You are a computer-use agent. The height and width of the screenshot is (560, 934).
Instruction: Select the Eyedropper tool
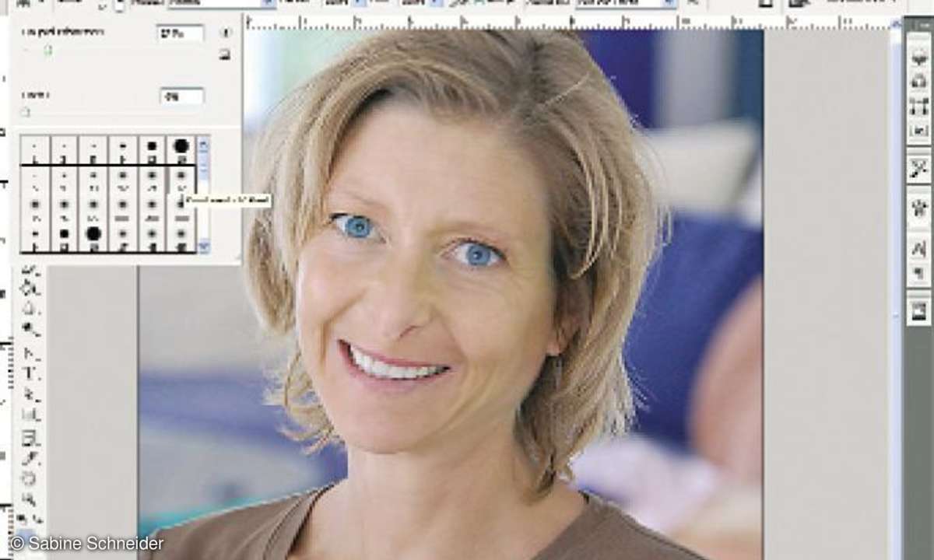coord(31,457)
